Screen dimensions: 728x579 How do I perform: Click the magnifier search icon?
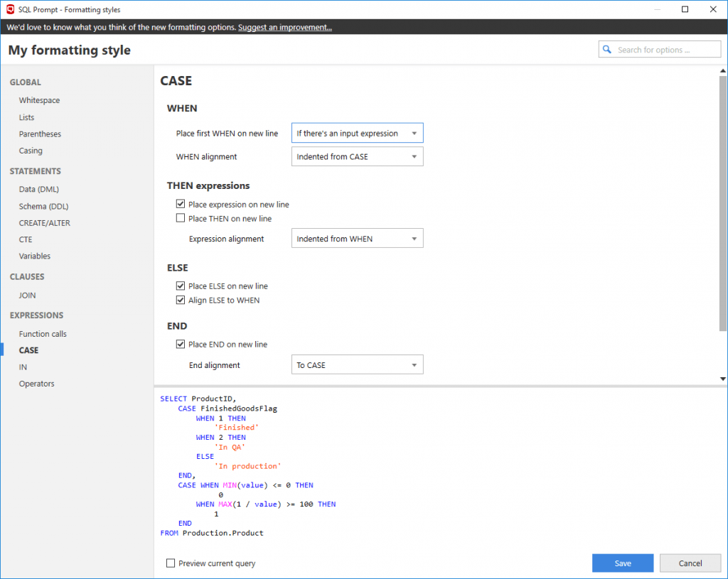tap(606, 48)
